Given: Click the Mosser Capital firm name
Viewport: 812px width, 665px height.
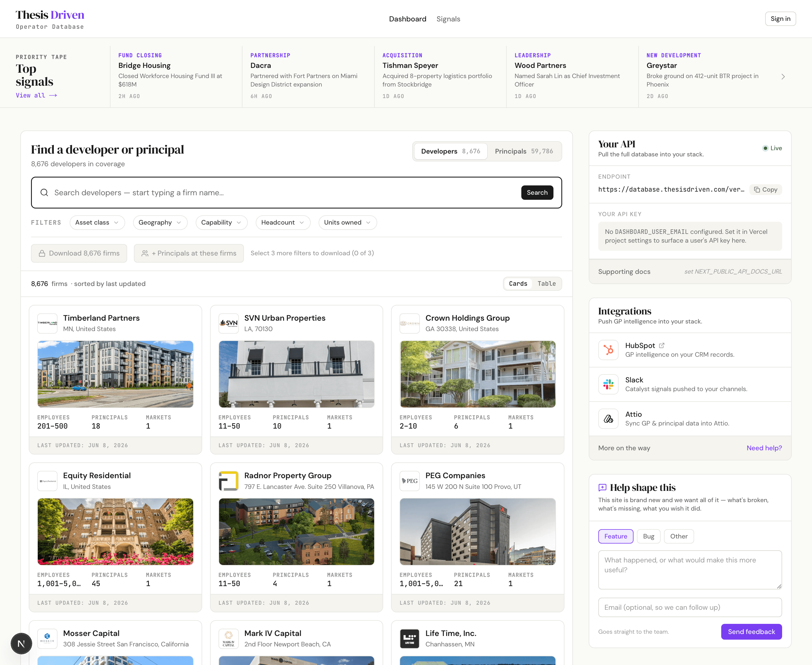Looking at the screenshot, I should point(91,633).
